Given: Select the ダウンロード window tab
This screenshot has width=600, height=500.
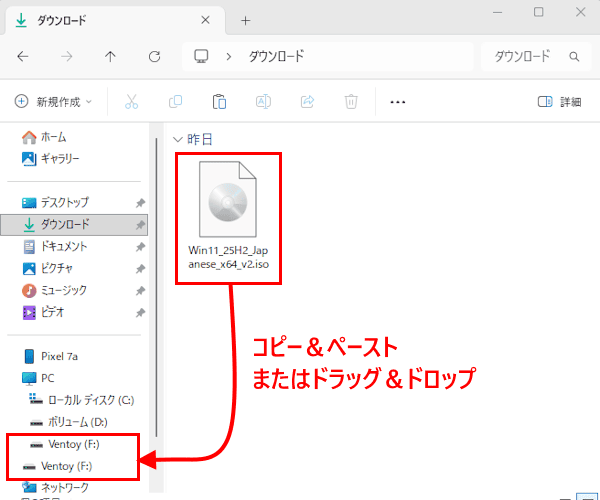Looking at the screenshot, I should (115, 20).
